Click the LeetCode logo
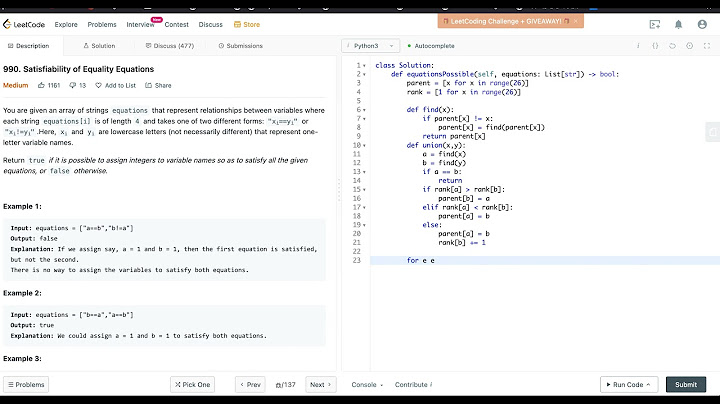 (x=24, y=24)
